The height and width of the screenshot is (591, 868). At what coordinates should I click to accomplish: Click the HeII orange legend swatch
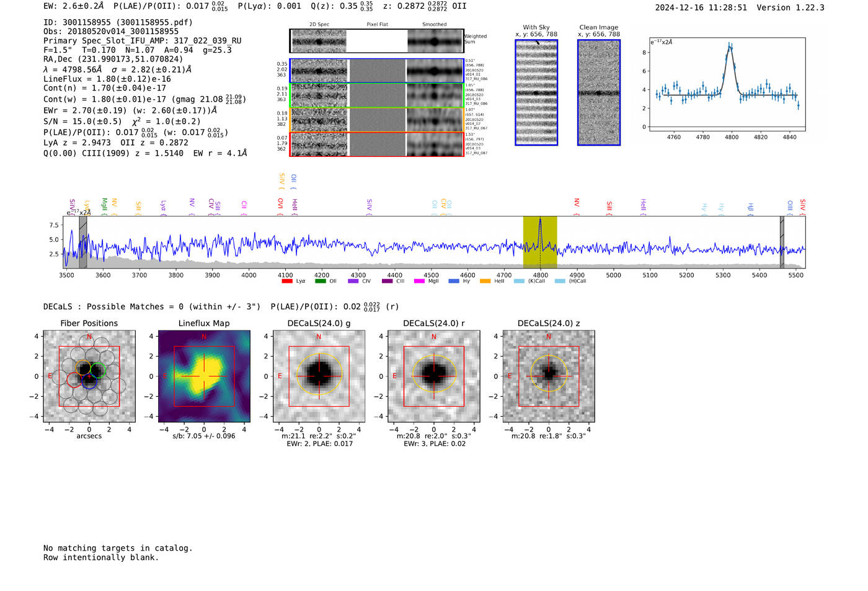coord(485,281)
